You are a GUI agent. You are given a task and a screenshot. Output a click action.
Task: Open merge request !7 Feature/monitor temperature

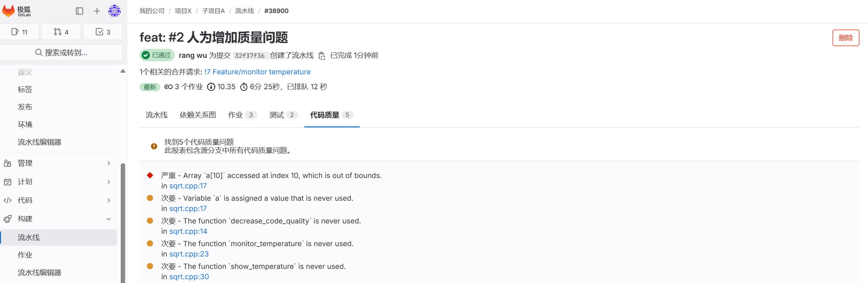click(257, 72)
